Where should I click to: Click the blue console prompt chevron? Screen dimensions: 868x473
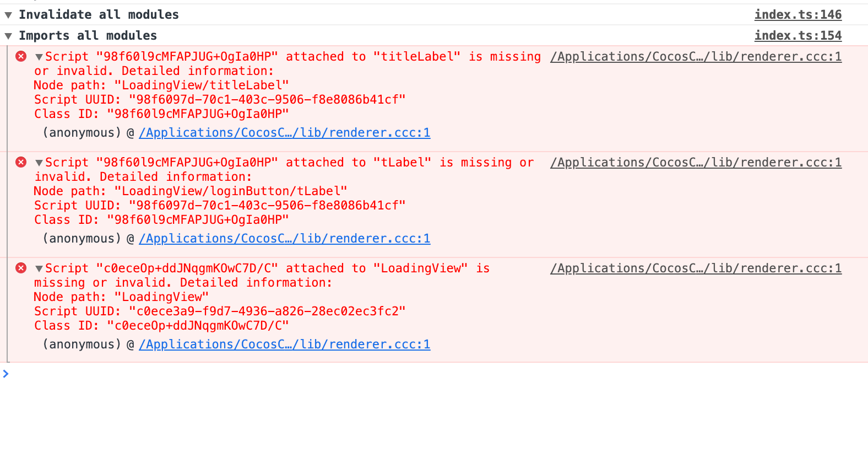[x=6, y=374]
